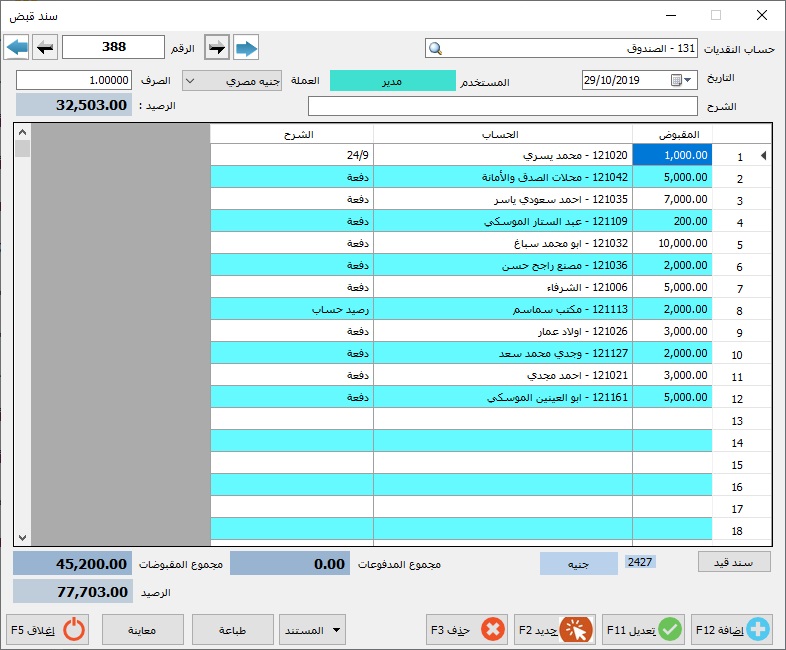This screenshot has width=786, height=650.
Task: Click the معاينة preview button
Action: (143, 629)
